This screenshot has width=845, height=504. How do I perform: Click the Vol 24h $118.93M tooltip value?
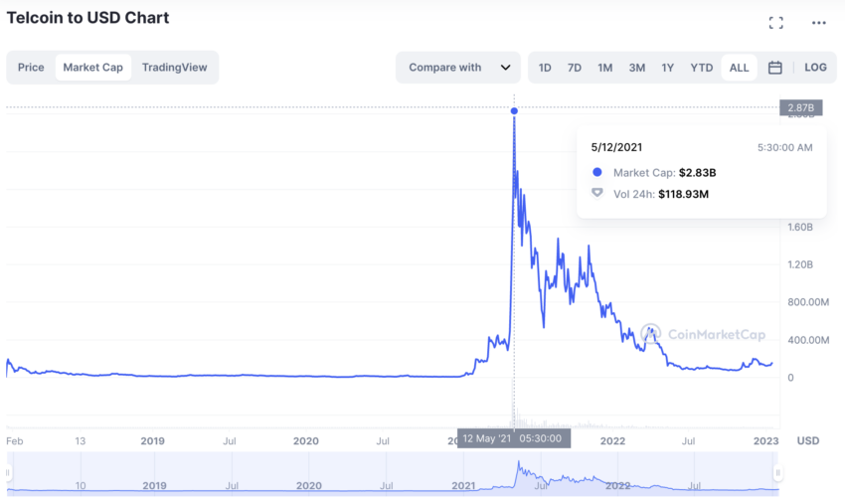click(683, 194)
